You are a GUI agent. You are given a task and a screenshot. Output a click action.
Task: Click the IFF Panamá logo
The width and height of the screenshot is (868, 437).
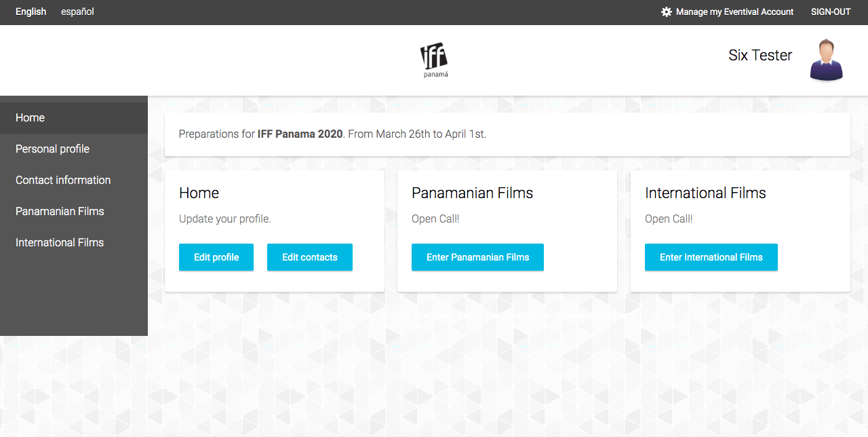click(x=434, y=60)
